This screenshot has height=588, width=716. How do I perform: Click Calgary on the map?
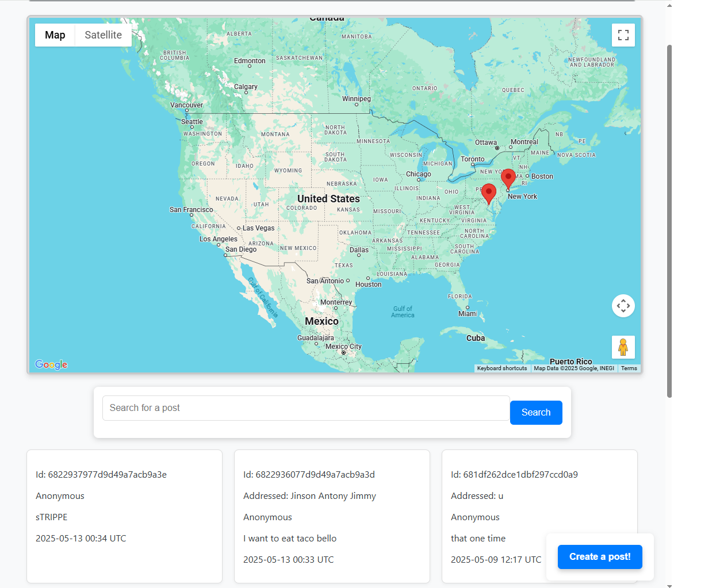tap(246, 87)
